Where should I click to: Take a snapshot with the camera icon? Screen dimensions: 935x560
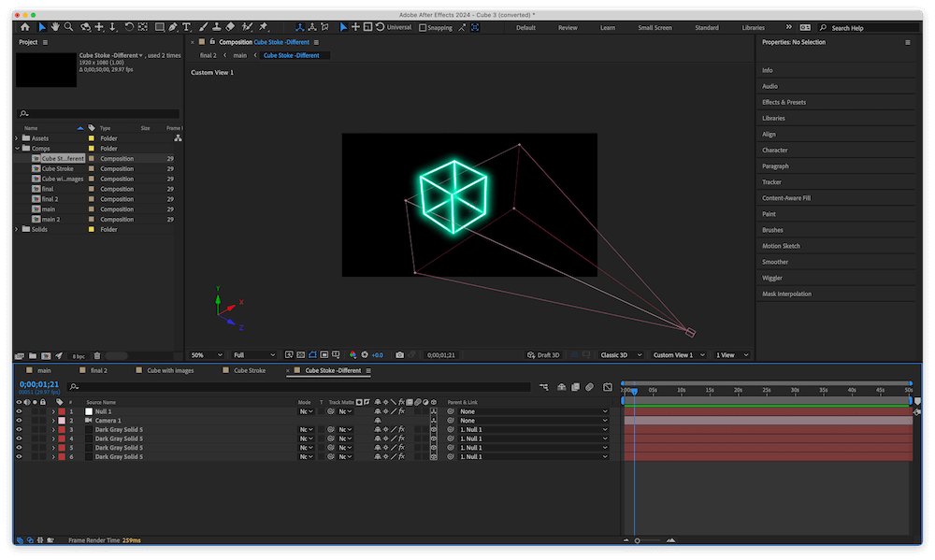(400, 355)
